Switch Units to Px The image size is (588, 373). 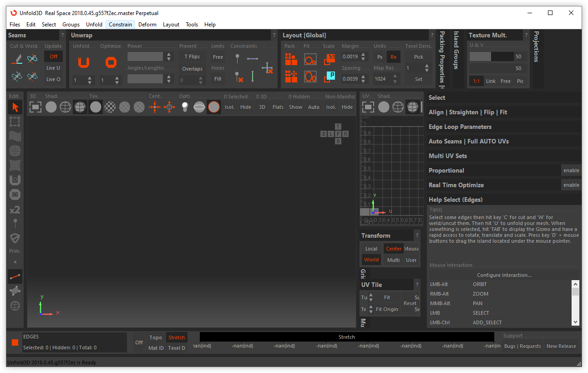(380, 57)
